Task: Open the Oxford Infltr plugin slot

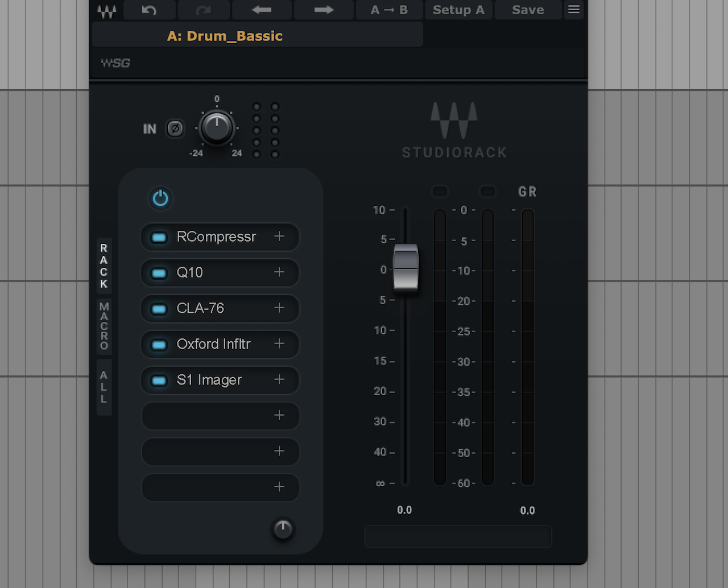Action: point(220,345)
